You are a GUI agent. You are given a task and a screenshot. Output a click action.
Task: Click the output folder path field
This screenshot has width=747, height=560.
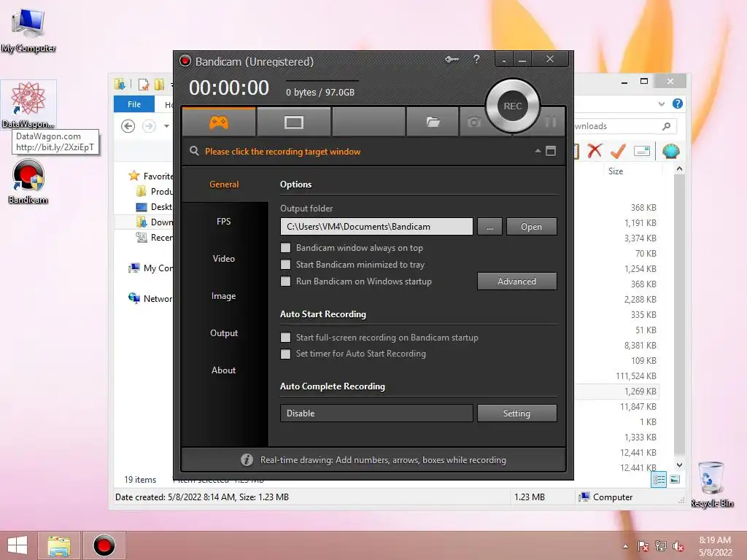click(376, 227)
